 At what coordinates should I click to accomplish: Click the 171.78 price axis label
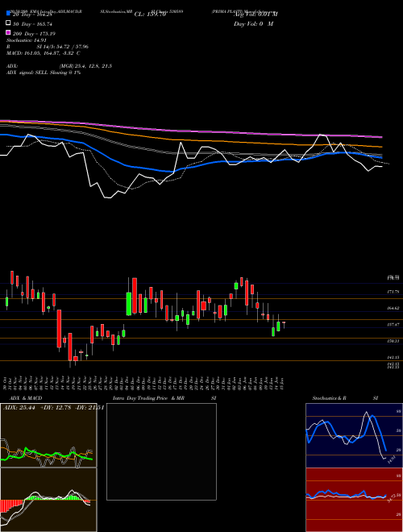[393, 292]
